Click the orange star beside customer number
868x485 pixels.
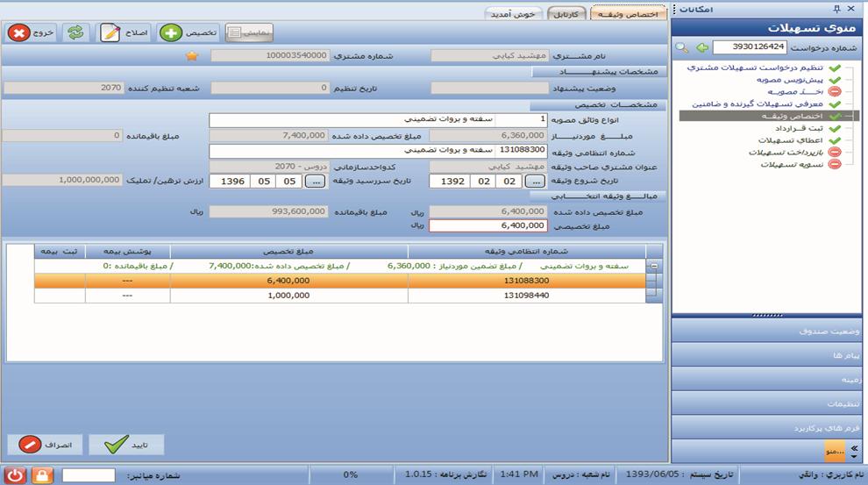pos(193,56)
